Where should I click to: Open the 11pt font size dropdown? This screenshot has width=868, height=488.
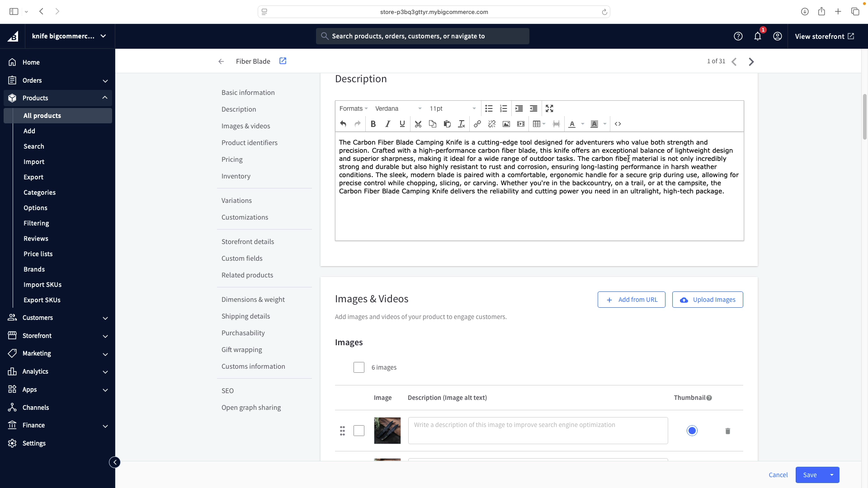tap(453, 108)
